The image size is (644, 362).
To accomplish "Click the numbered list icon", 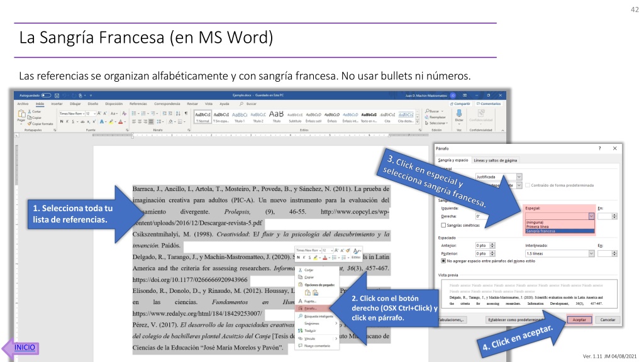I will pyautogui.click(x=143, y=114).
